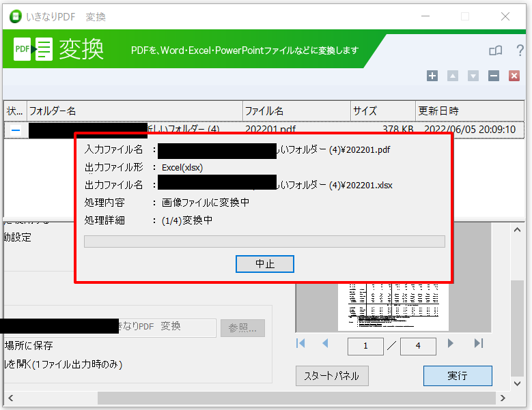Viewport: 532px width, 410px height.
Task: Sort by ファイル名 column header
Action: coord(296,111)
